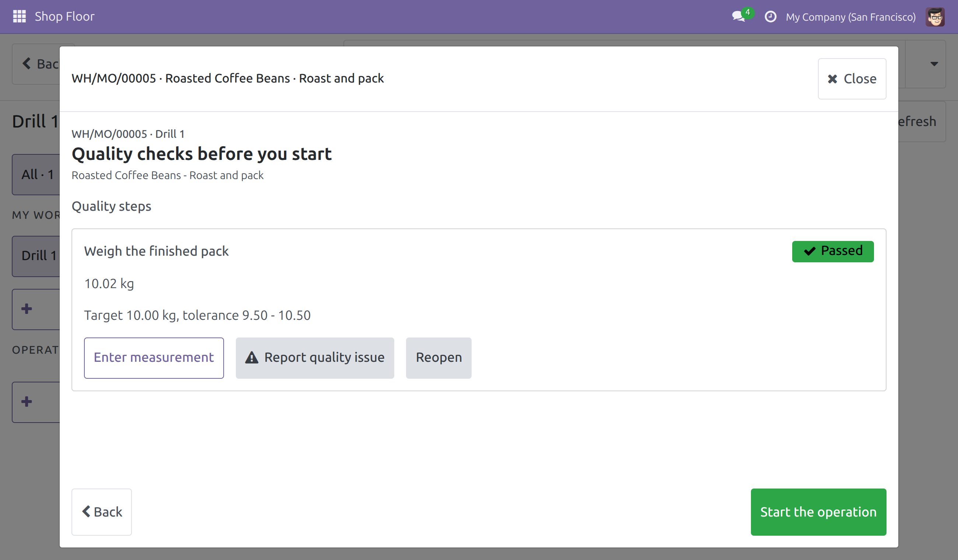Click the green 4 notification badge
The image size is (958, 560).
tap(747, 13)
